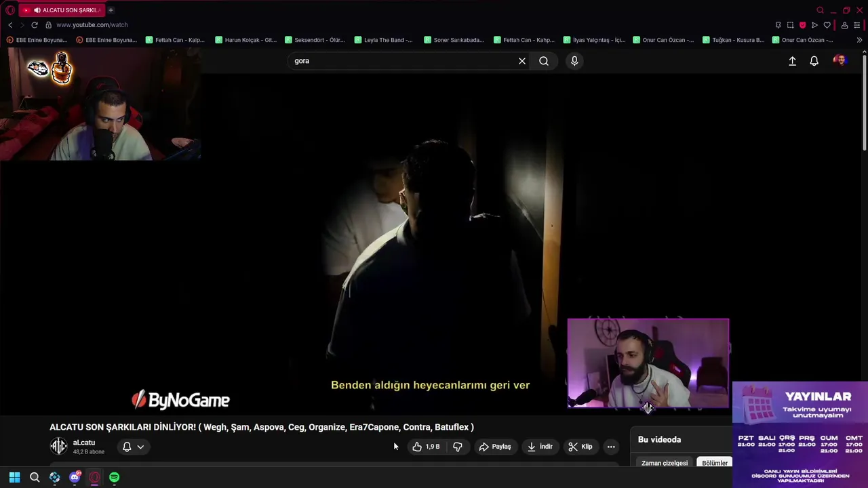Open the Fettah Can - Kahp bookmark
This screenshot has width=868, height=488.
pyautogui.click(x=524, y=40)
